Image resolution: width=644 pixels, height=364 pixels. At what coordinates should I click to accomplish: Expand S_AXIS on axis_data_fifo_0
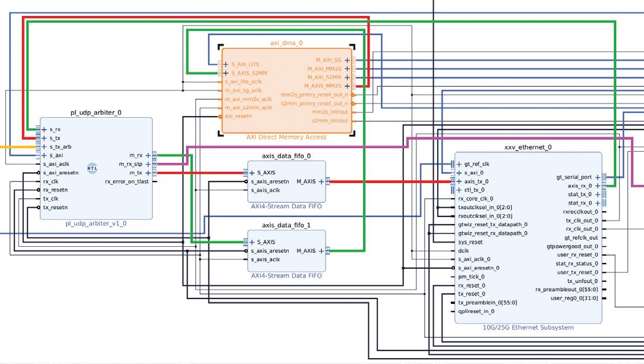[x=252, y=172]
